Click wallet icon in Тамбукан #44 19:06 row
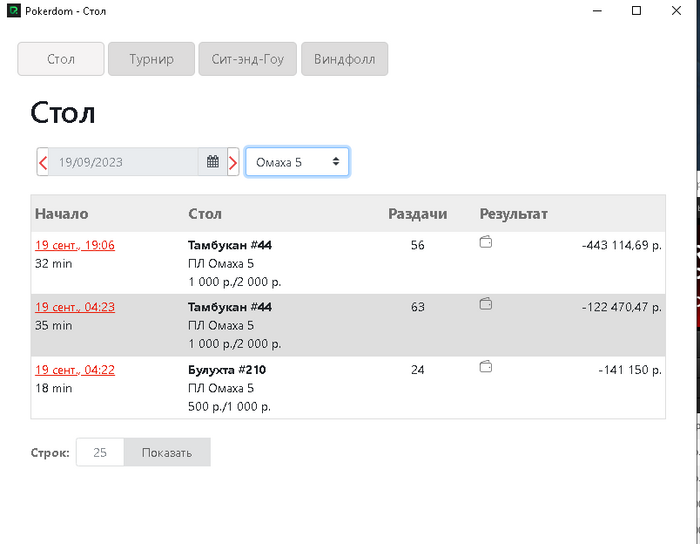Viewport: 700px width, 544px height. pyautogui.click(x=486, y=242)
